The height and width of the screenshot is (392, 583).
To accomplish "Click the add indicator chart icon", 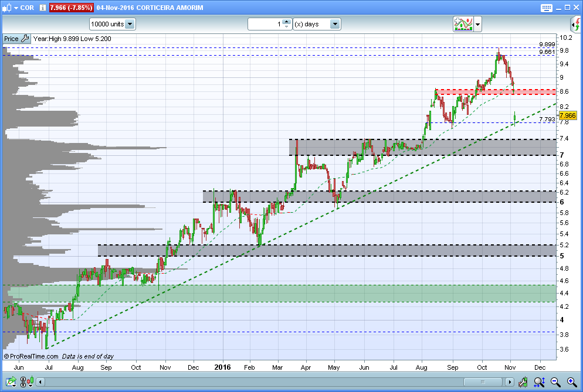I will click(x=463, y=24).
